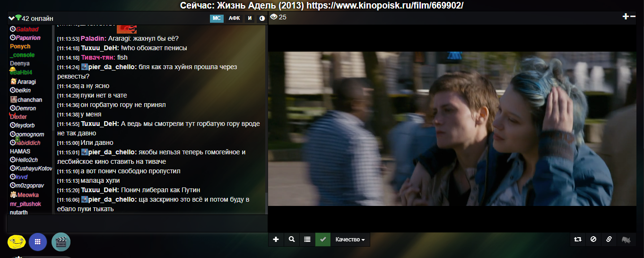This screenshot has width=644, height=258.
Task: Click Paladin's name in the 11:13:53 message
Action: 94,38
